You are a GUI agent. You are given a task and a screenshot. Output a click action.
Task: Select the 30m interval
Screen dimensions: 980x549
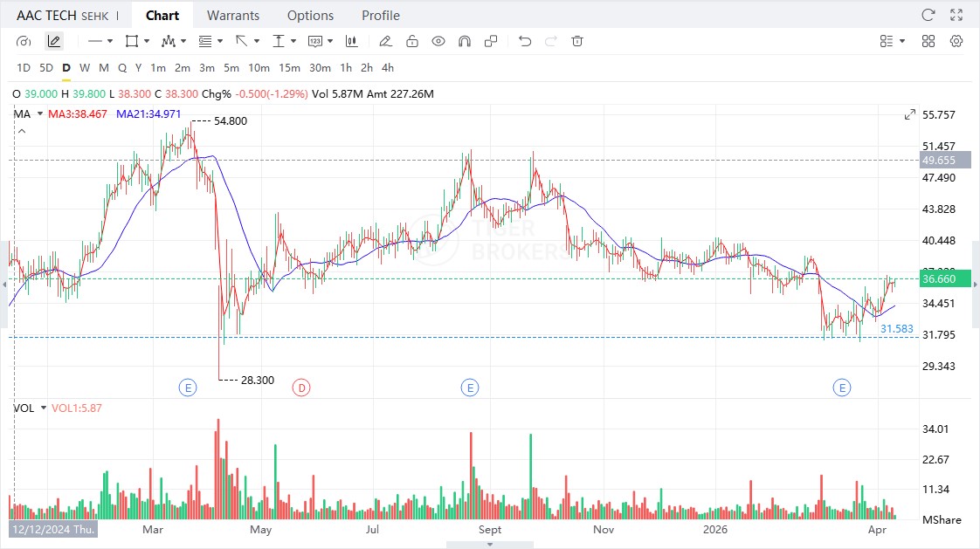[x=320, y=67]
